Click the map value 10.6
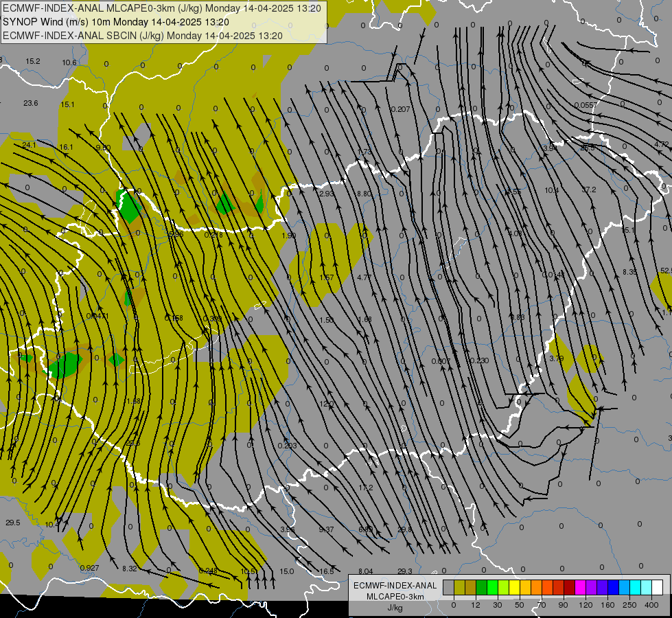The height and width of the screenshot is (618, 672). [69, 62]
